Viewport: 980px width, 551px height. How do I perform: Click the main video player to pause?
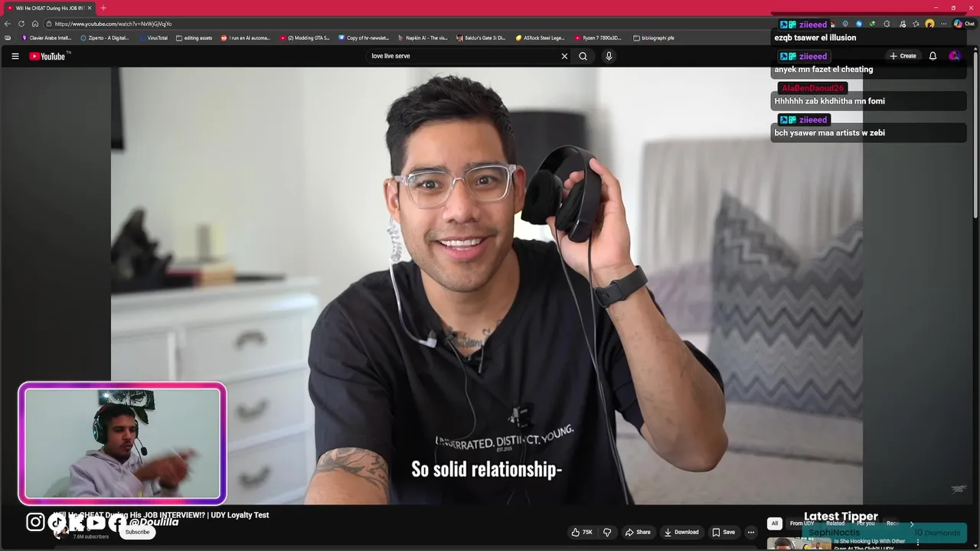487,285
